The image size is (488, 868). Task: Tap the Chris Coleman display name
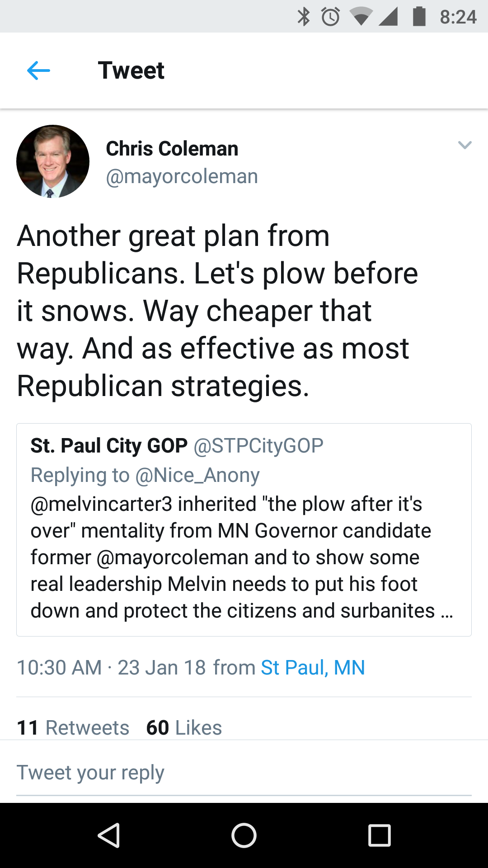[x=172, y=149]
